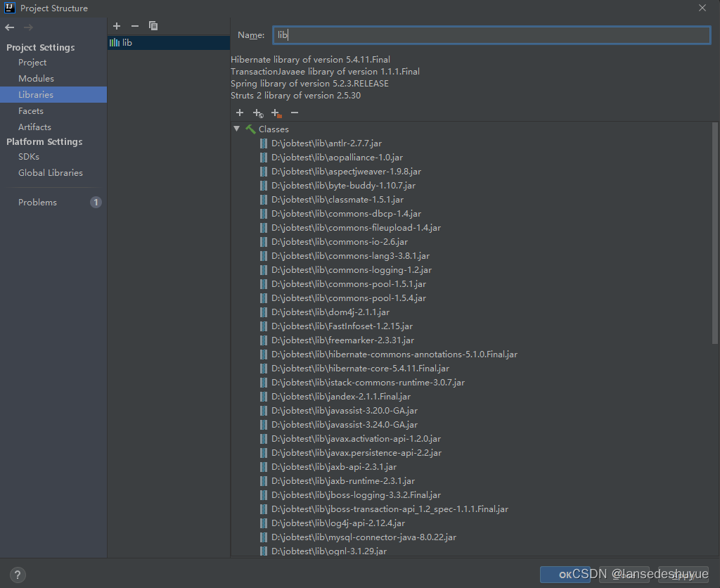Remove selected jar from library
Viewport: 720px width, 588px height.
[295, 113]
